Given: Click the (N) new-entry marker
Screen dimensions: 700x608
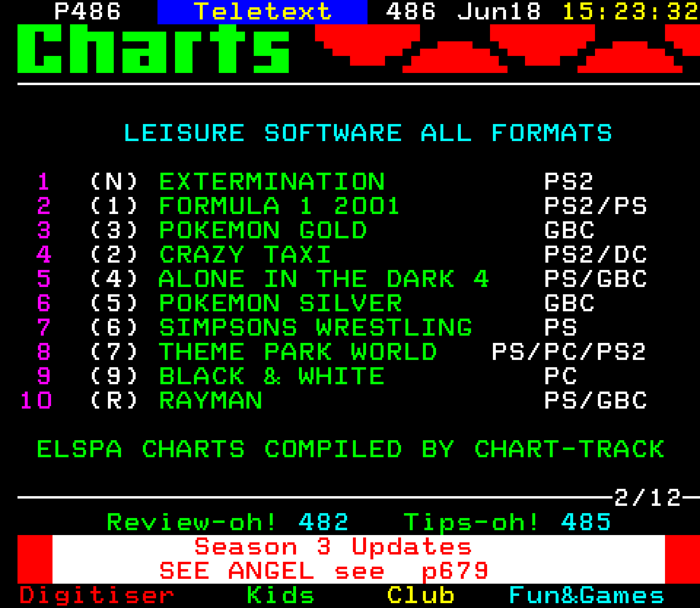Looking at the screenshot, I should (114, 181).
